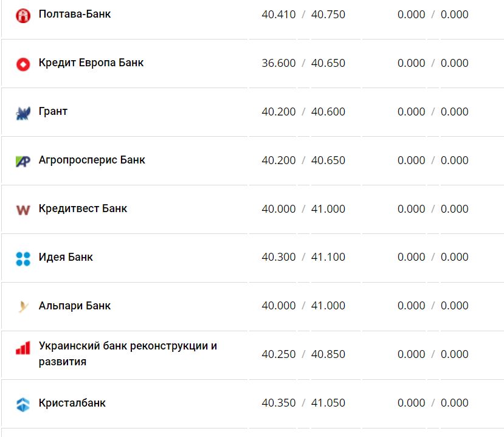Open the Кристалбанк bank link
This screenshot has height=437, width=504.
click(72, 402)
